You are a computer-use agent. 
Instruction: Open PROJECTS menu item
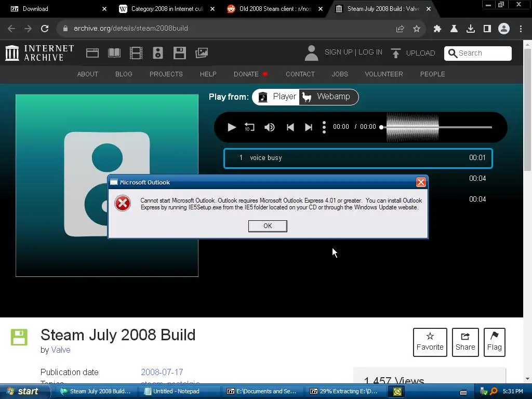point(166,74)
